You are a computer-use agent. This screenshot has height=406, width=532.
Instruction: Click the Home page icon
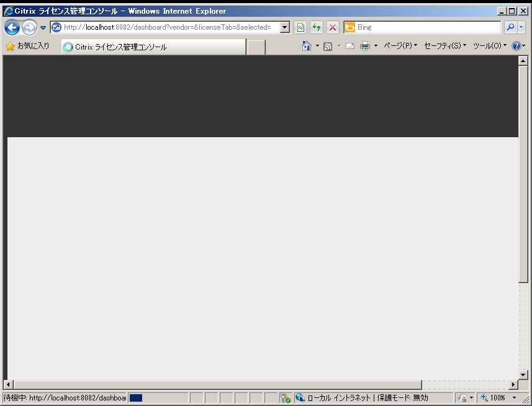point(306,47)
